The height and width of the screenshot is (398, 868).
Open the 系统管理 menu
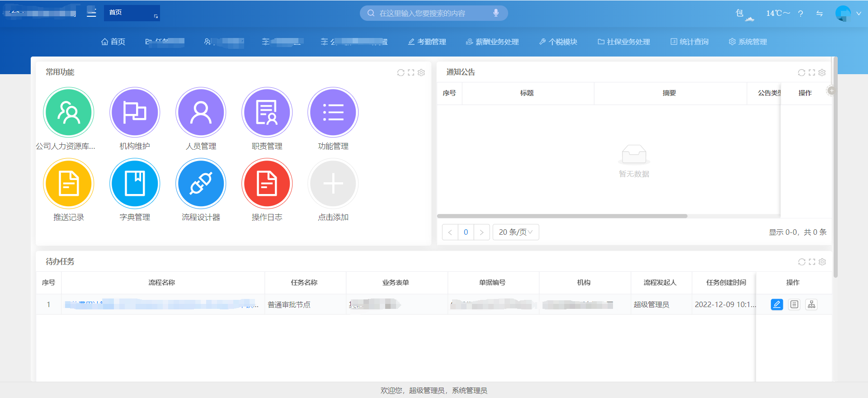748,42
